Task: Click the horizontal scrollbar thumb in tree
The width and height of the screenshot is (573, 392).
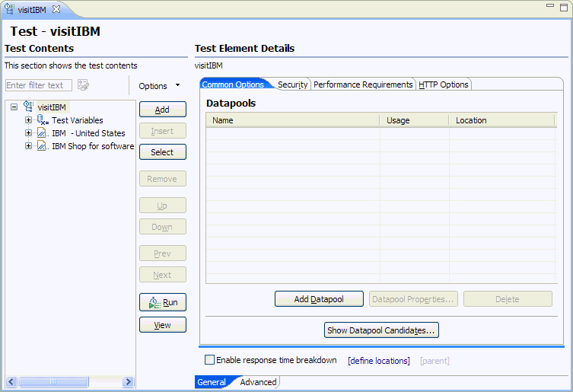Action: [53, 382]
